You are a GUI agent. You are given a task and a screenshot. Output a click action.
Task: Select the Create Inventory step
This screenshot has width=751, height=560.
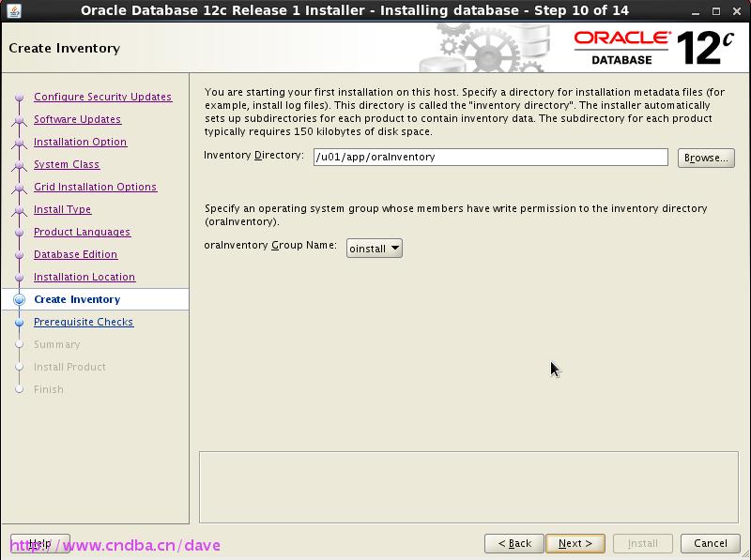(x=77, y=299)
